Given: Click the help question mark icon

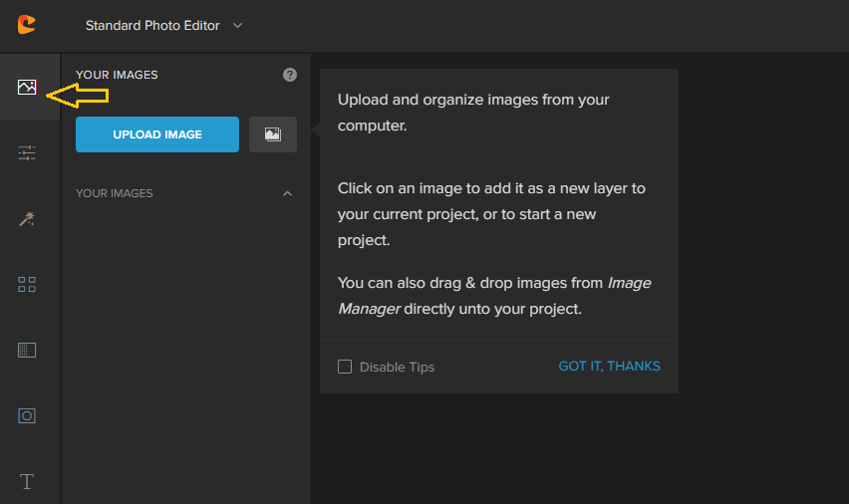Looking at the screenshot, I should click(x=290, y=75).
